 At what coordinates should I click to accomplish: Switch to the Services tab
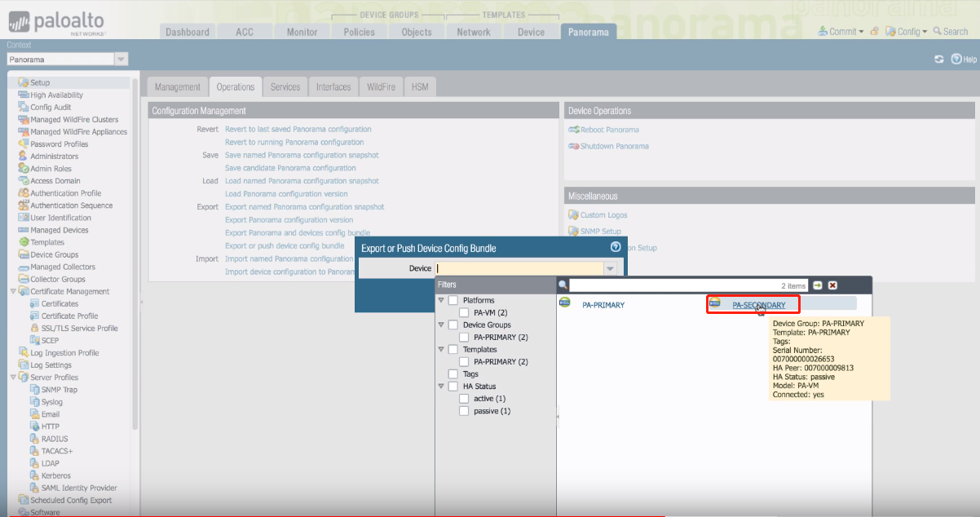point(285,86)
